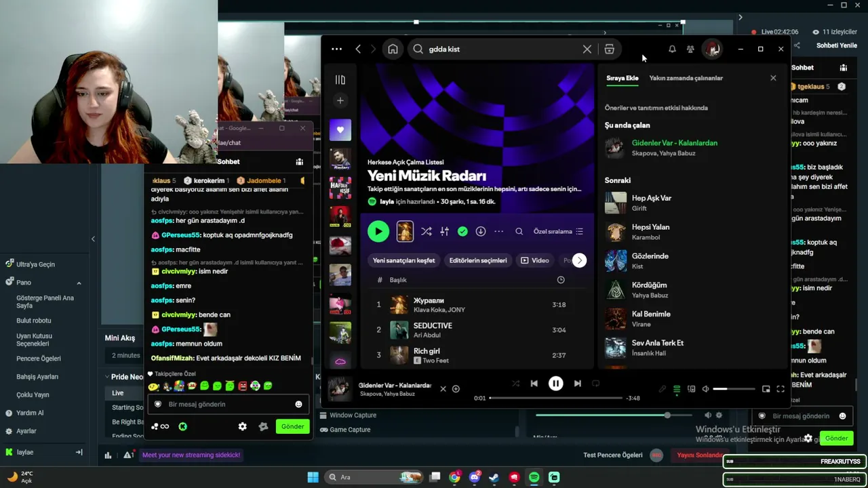This screenshot has width=868, height=488.
Task: Select Hep Aşk Var in the queue
Action: click(692, 203)
